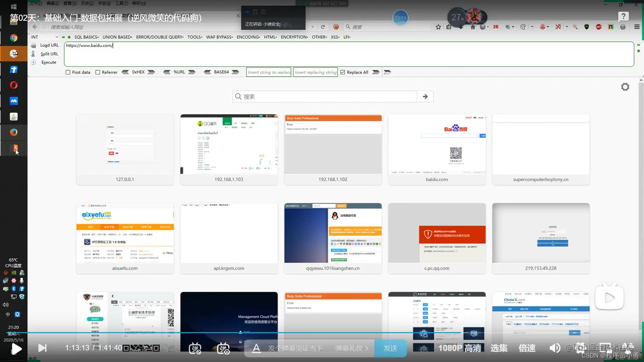Screen dimensions: 644x362
Task: Open the OTHER menu in HackBar
Action: click(319, 37)
